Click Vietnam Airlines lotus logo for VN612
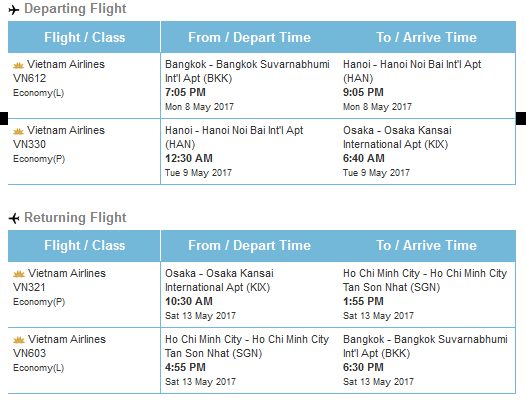The height and width of the screenshot is (401, 526). tap(18, 65)
